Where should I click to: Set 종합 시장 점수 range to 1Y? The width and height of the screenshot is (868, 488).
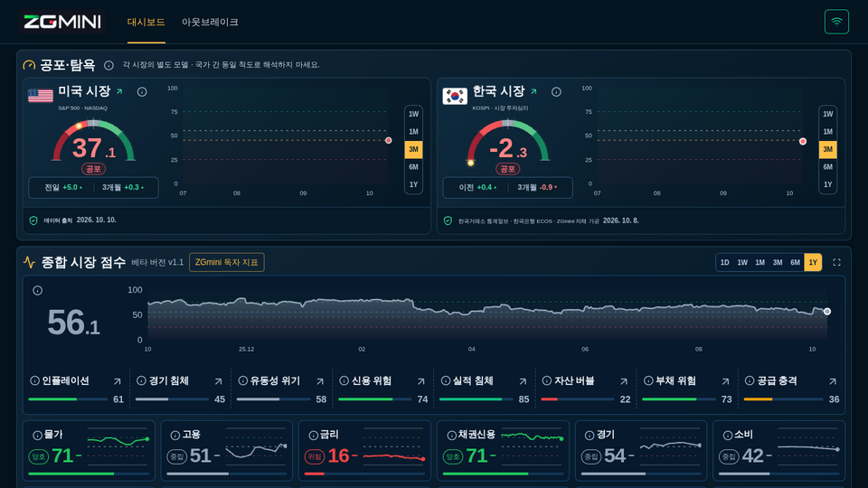813,262
